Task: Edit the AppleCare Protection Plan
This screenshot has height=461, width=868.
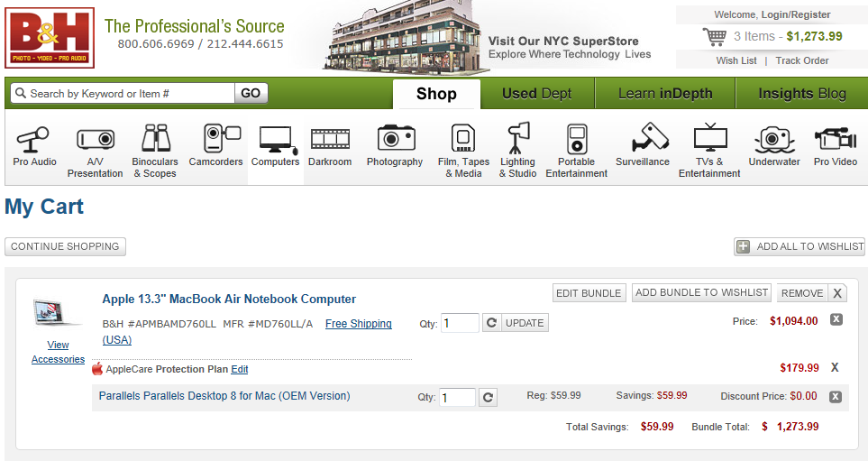Action: tap(239, 369)
